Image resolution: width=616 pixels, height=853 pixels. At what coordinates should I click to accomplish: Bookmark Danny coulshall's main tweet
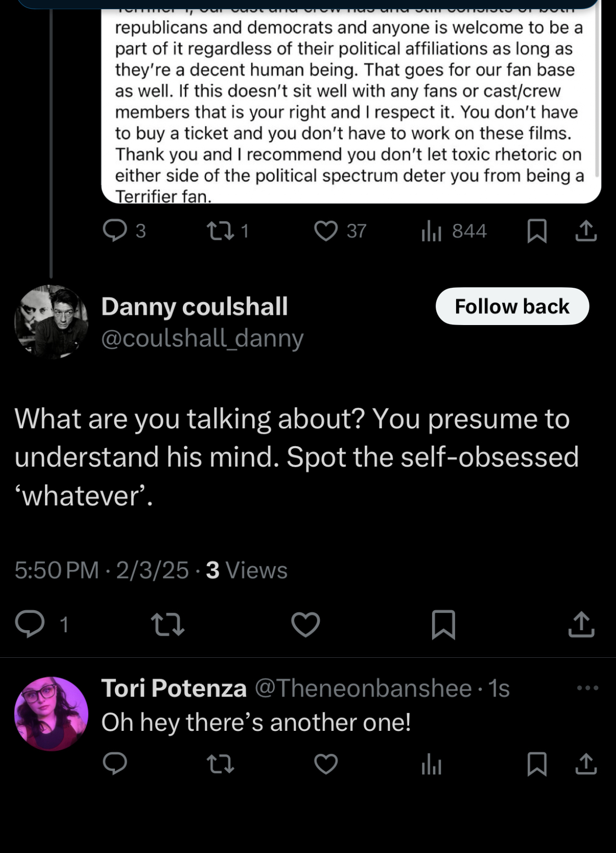click(x=443, y=624)
